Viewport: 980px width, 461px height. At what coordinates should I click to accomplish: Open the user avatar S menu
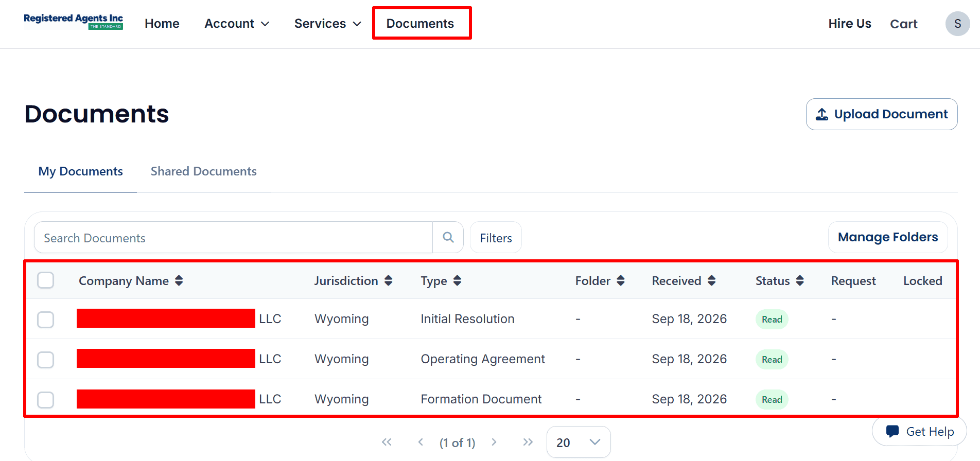pyautogui.click(x=957, y=24)
